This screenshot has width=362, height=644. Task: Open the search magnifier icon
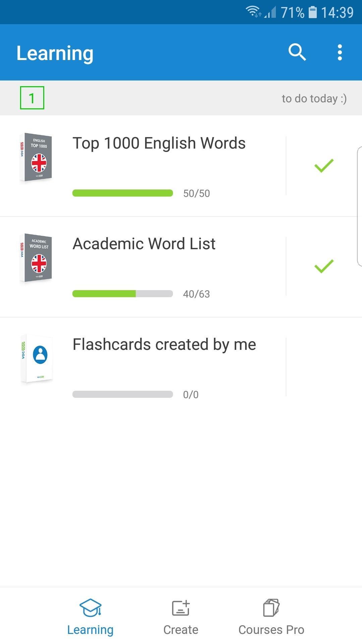click(297, 52)
